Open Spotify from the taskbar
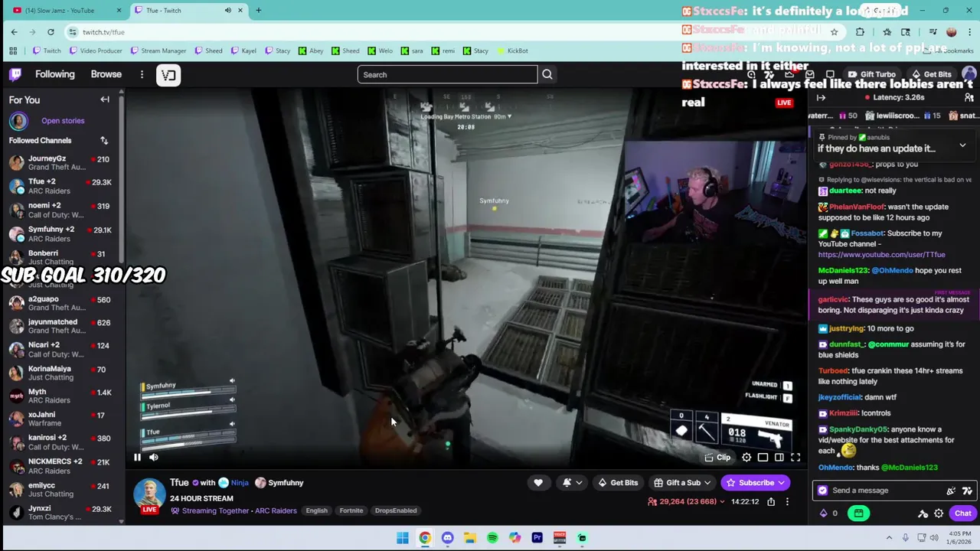Viewport: 980px width, 551px height. point(492,538)
